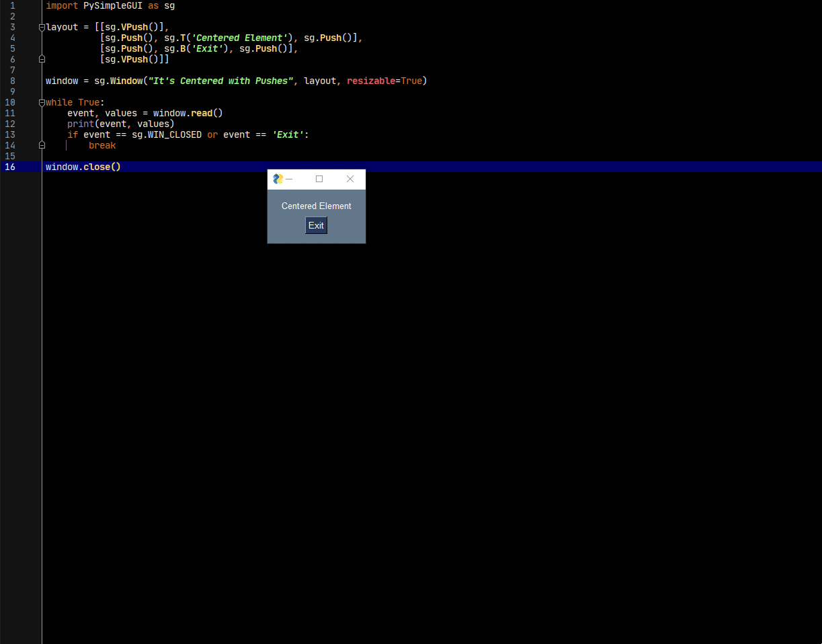Select line number 1 in the gutter
Image resolution: width=822 pixels, height=644 pixels.
pos(12,5)
